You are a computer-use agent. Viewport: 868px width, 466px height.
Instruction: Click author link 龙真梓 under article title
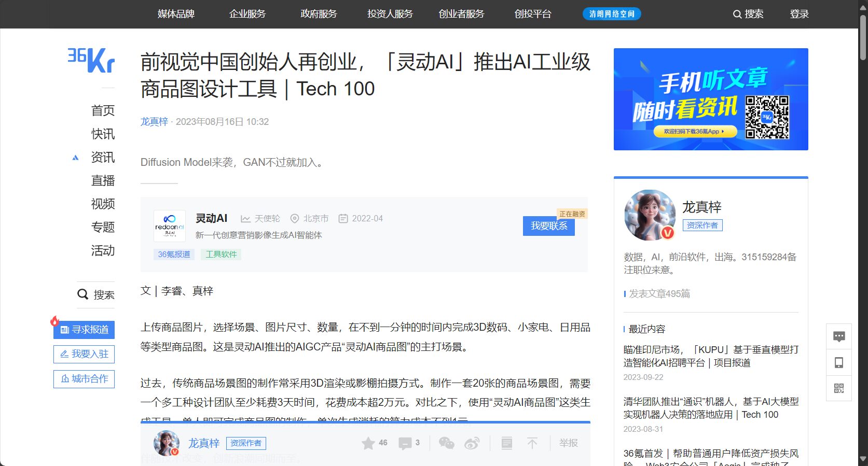point(154,122)
